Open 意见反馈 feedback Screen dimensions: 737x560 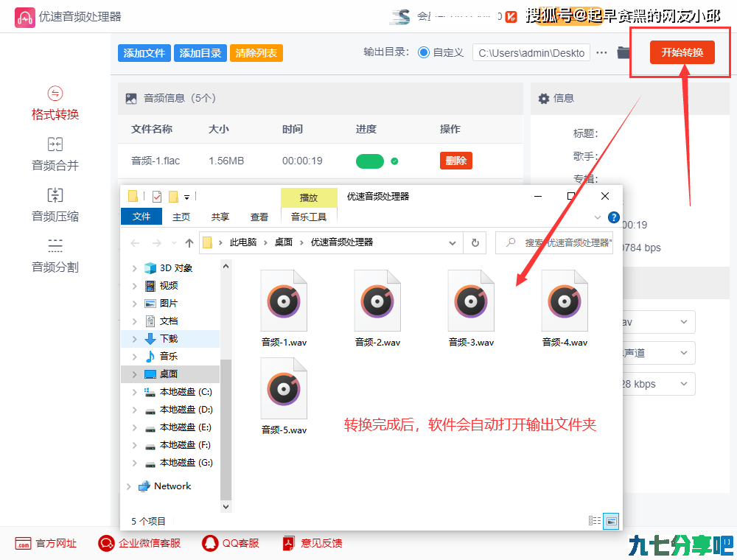pos(312,544)
